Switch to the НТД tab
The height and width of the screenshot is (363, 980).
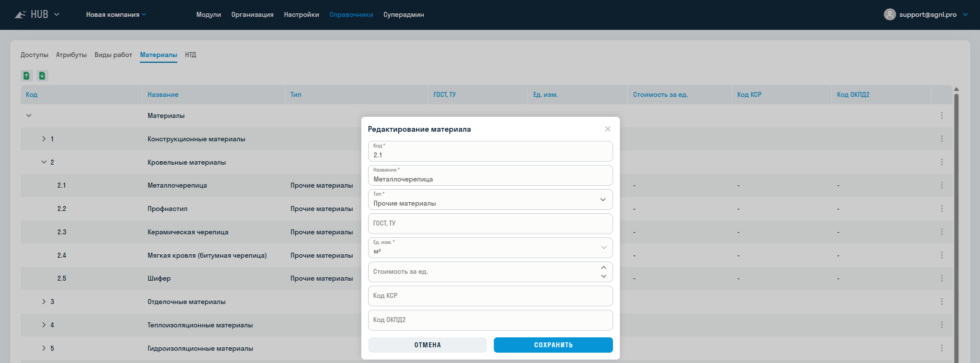tap(190, 55)
